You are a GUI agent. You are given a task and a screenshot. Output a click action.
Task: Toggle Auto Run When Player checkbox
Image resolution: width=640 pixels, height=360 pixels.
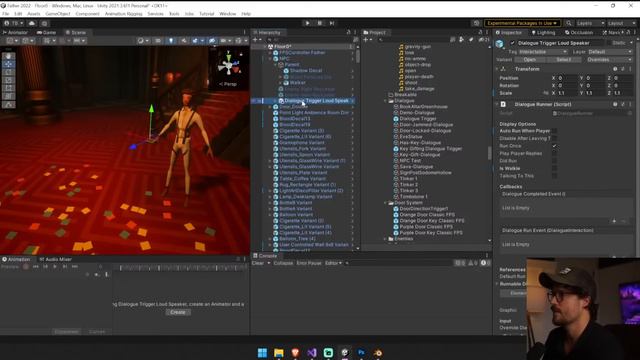pos(554,131)
